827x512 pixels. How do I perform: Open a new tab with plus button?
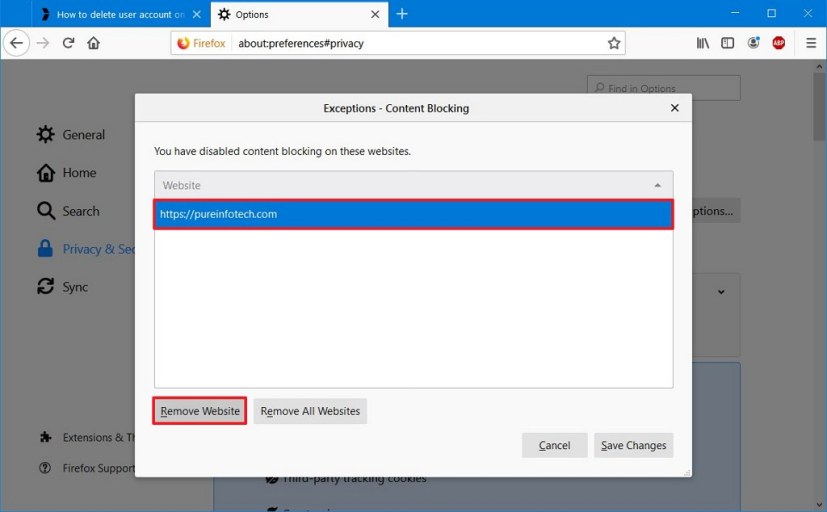tap(402, 14)
